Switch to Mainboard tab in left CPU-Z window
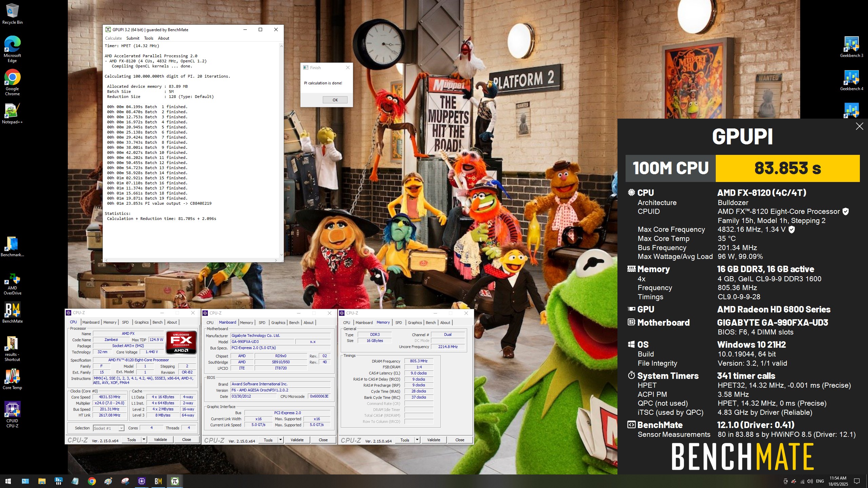The image size is (868, 488). (91, 322)
